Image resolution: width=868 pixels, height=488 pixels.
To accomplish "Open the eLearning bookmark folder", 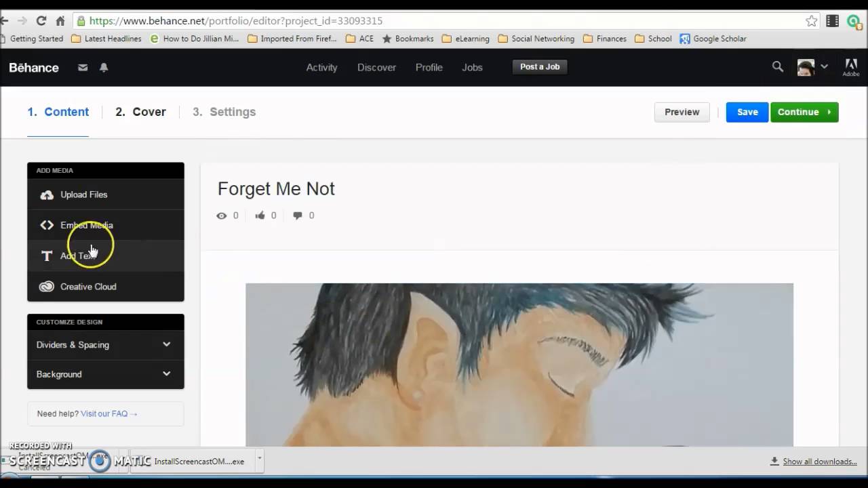I will click(465, 39).
